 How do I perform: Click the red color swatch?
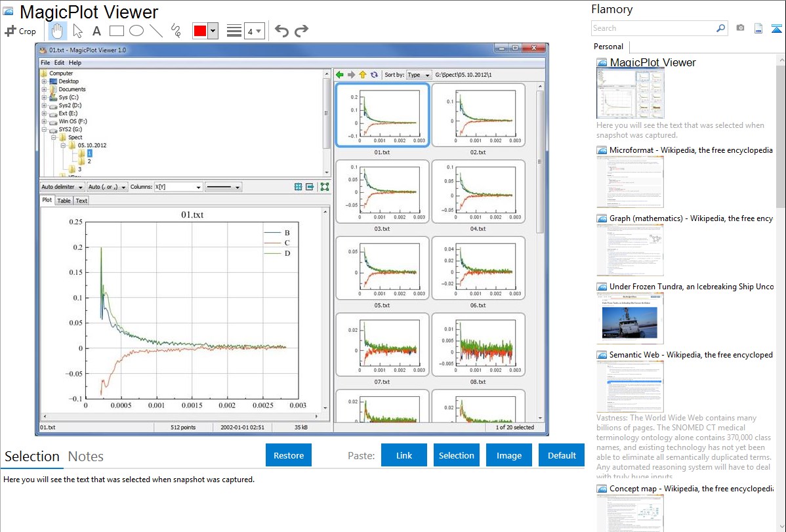200,31
